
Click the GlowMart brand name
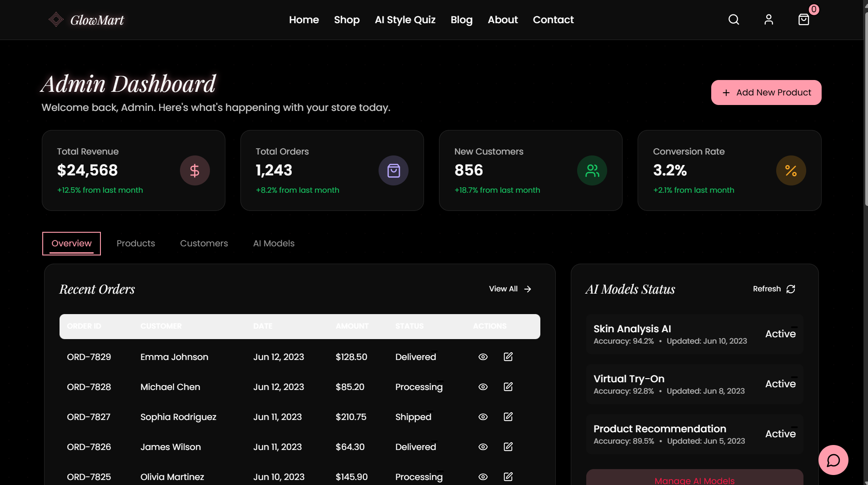click(x=97, y=20)
